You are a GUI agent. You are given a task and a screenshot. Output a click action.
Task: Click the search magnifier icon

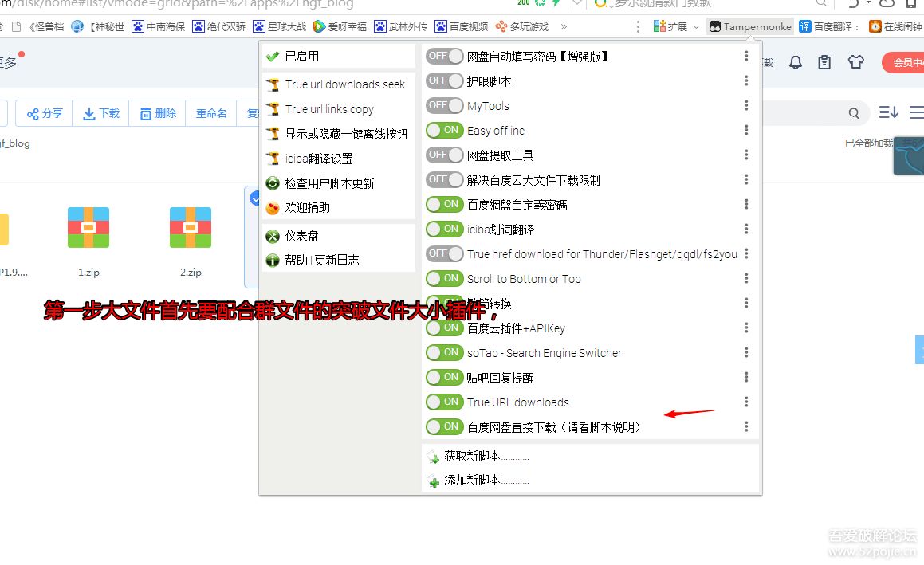point(853,113)
